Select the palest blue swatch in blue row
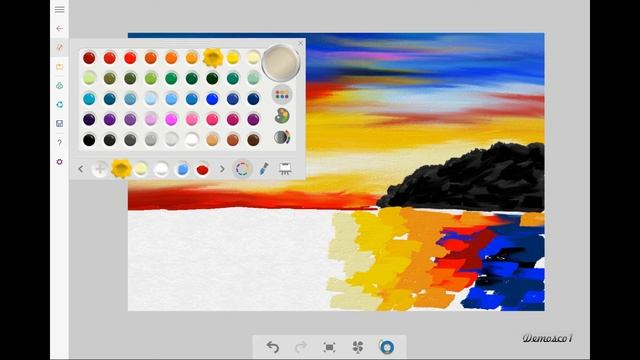 151,99
